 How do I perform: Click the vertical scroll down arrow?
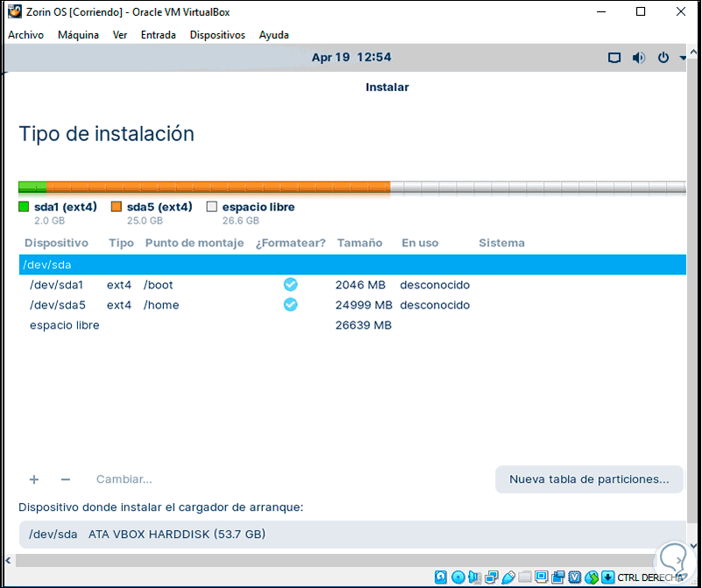693,545
